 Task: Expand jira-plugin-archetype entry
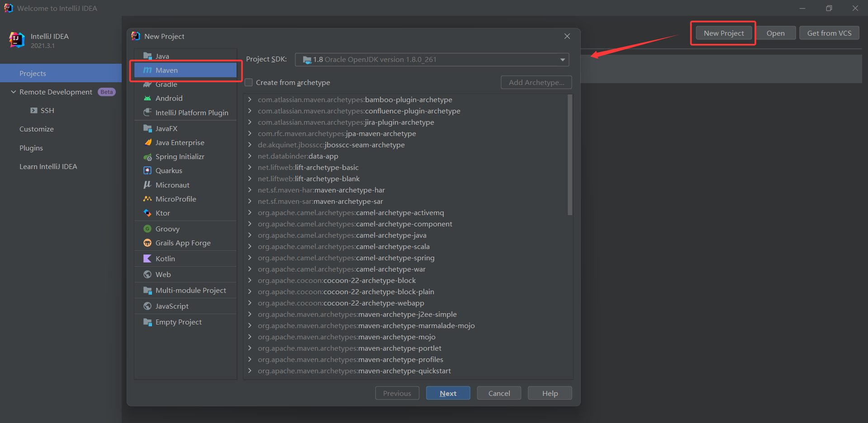coord(250,122)
